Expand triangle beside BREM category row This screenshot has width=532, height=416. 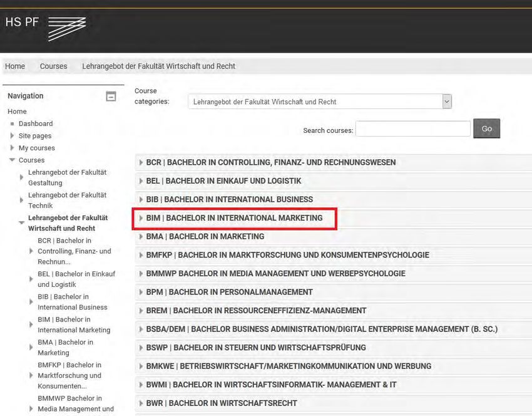(141, 310)
